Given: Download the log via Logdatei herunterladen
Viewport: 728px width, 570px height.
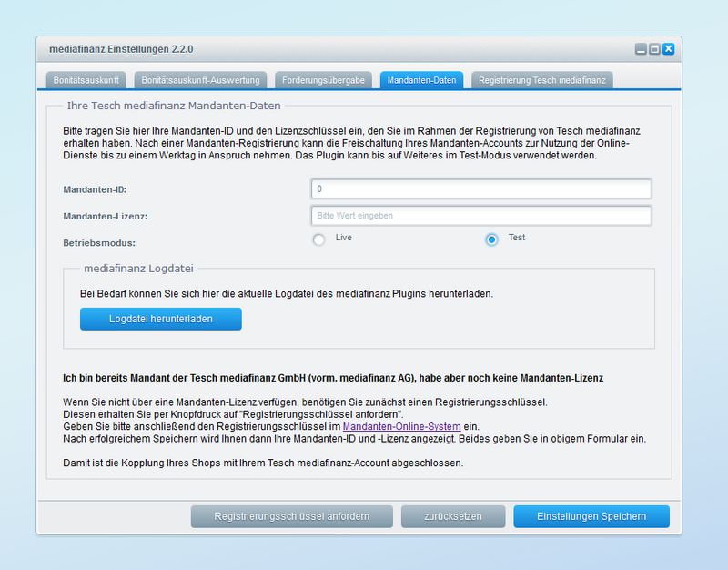Looking at the screenshot, I should [x=161, y=319].
